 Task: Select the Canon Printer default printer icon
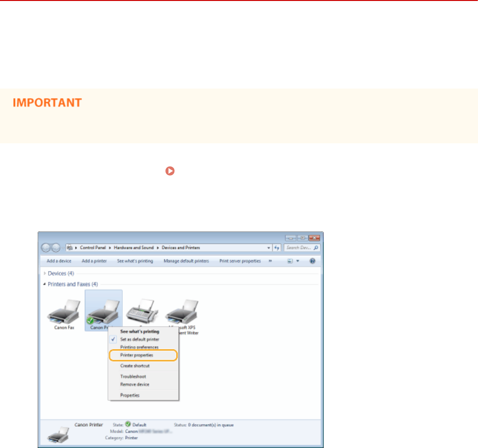click(x=104, y=311)
